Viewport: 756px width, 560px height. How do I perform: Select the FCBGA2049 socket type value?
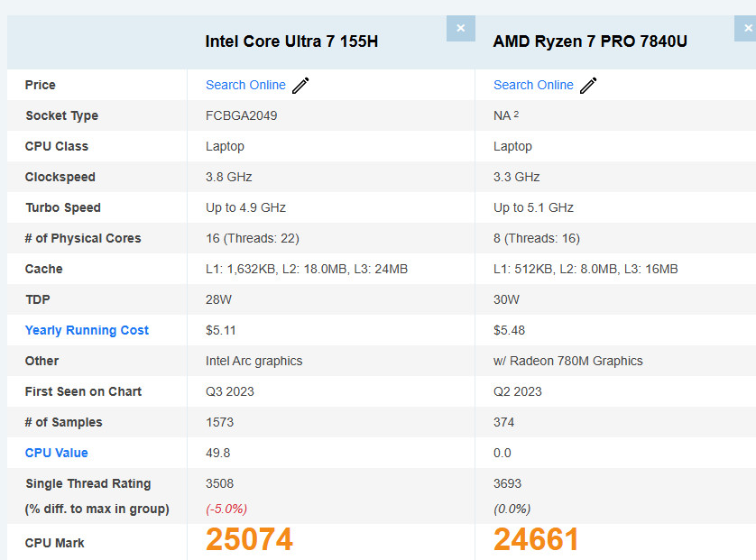click(242, 115)
